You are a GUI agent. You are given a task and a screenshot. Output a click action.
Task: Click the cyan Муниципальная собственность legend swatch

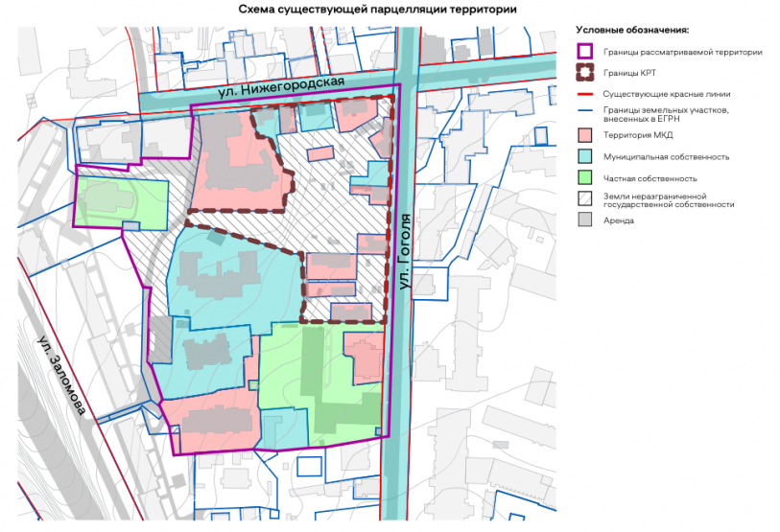pyautogui.click(x=585, y=156)
